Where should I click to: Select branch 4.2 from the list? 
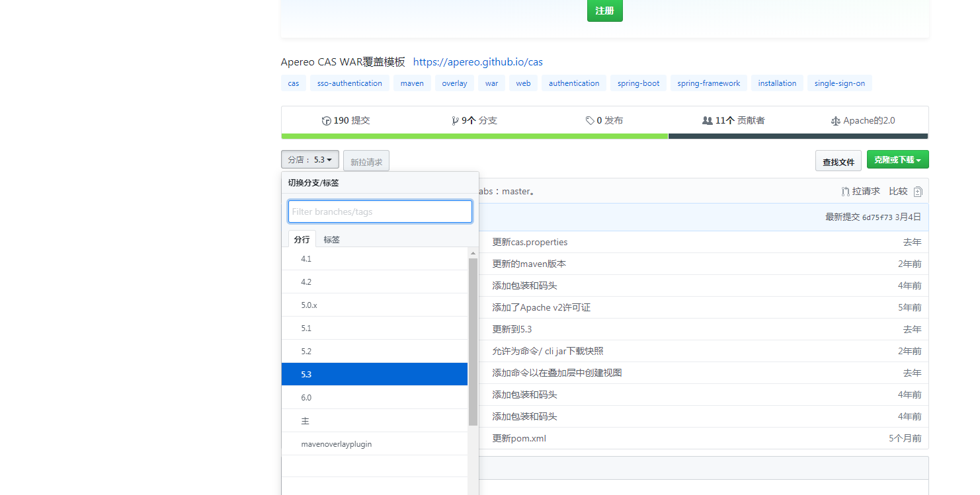pyautogui.click(x=374, y=282)
